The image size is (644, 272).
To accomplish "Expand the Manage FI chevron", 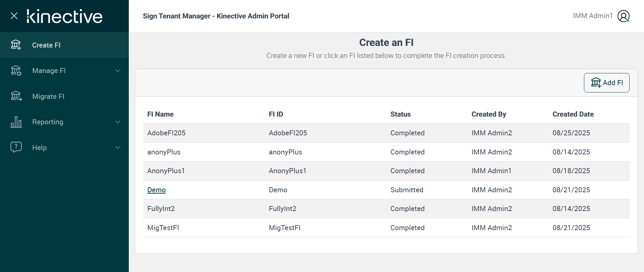I will [x=118, y=71].
